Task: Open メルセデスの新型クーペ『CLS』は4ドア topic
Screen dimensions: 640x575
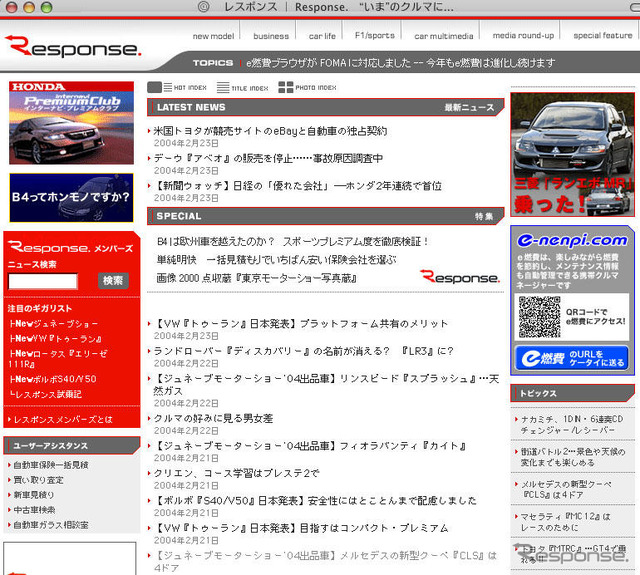Action: [x=566, y=489]
